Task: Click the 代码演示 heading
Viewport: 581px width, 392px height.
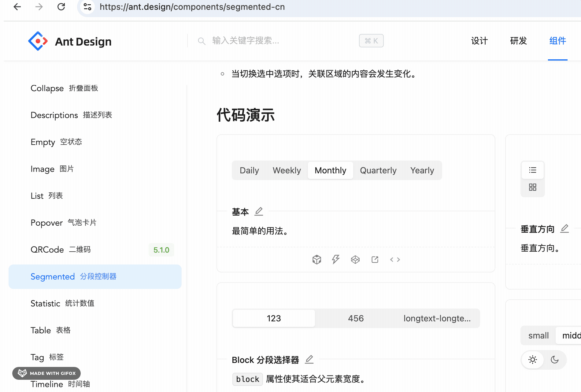Action: (x=246, y=115)
